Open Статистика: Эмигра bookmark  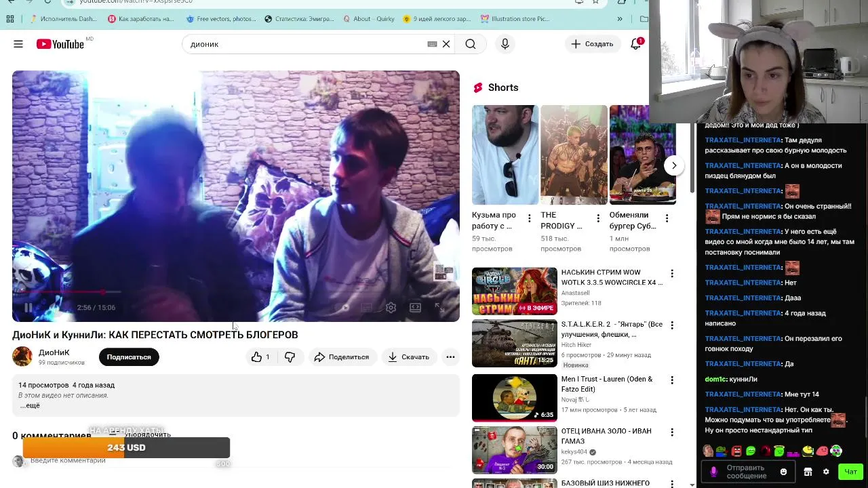click(300, 19)
